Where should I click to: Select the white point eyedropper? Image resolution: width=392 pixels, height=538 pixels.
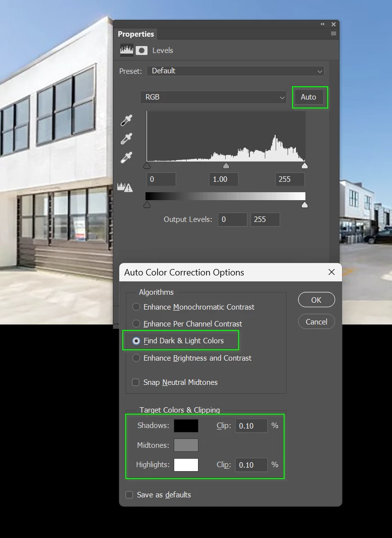pos(126,158)
